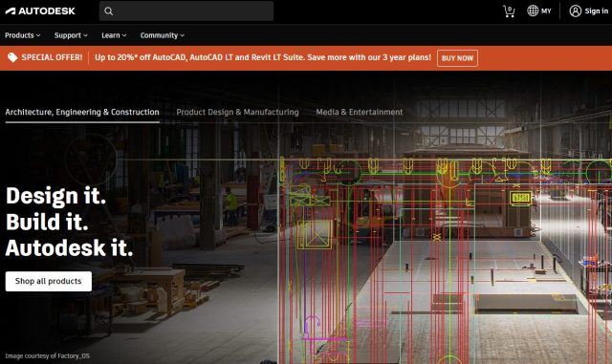Click the search magnifier icon

tap(108, 11)
